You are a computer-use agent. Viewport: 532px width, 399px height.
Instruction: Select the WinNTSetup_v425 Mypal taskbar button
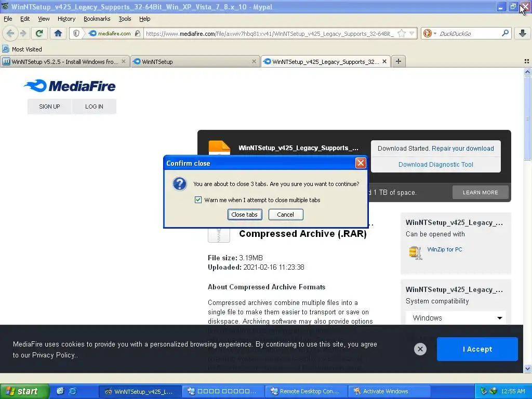140,391
